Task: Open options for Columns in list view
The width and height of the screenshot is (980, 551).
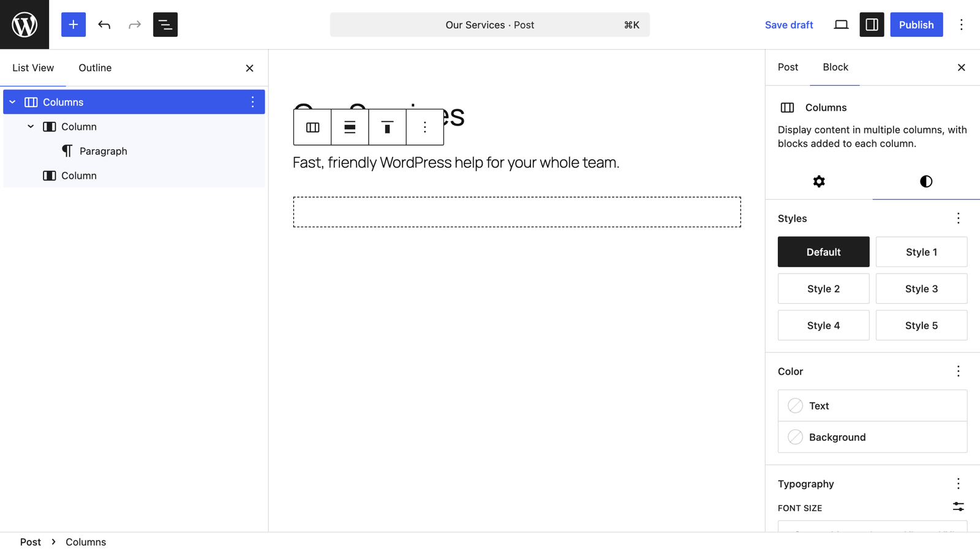Action: pyautogui.click(x=252, y=102)
